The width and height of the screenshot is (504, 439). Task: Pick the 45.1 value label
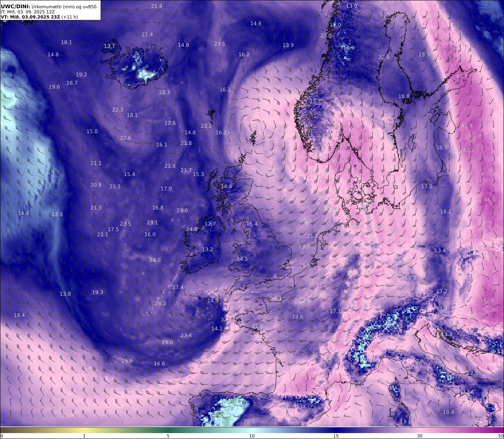point(462,76)
